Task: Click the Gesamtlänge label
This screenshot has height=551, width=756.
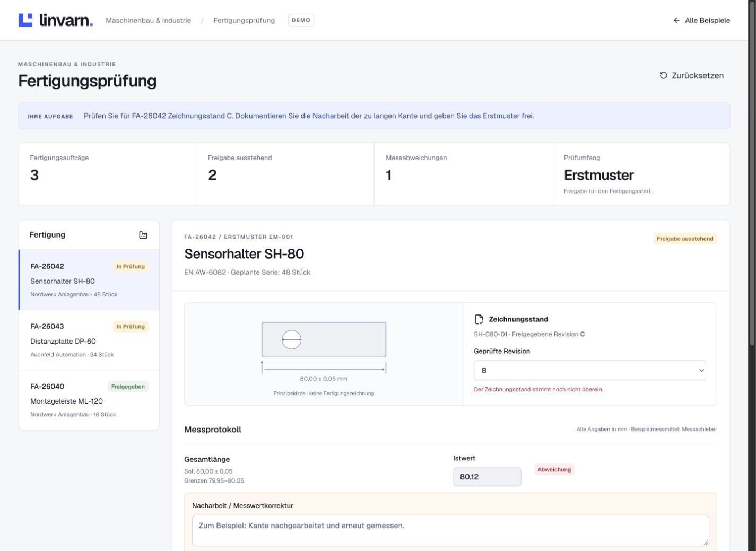Action: tap(207, 459)
